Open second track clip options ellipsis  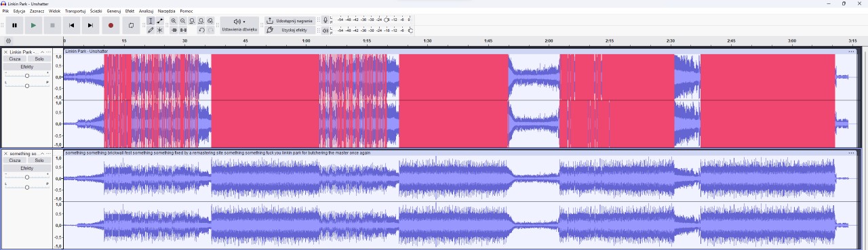click(x=851, y=153)
